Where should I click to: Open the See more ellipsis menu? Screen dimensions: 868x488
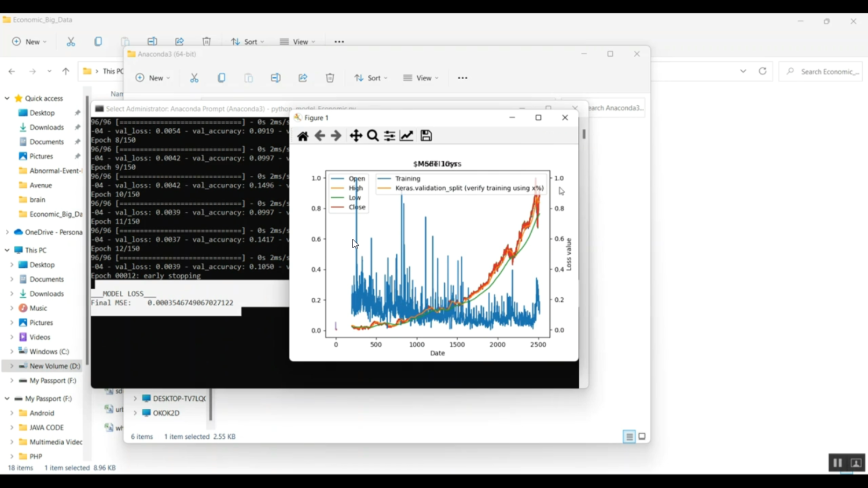(462, 77)
